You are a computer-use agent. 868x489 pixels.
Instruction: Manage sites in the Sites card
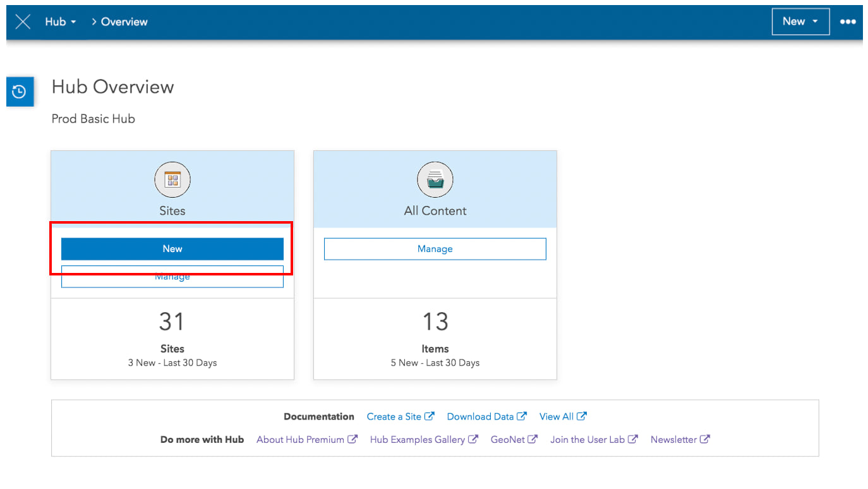[172, 277]
